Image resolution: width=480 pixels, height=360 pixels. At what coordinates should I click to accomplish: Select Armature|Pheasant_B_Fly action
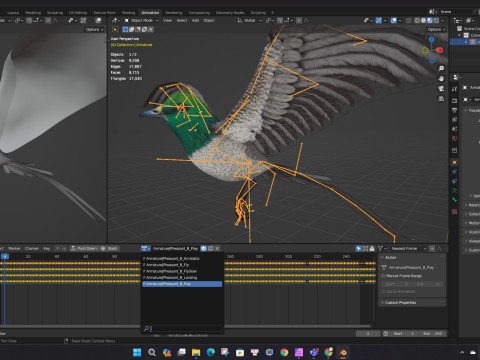click(182, 265)
